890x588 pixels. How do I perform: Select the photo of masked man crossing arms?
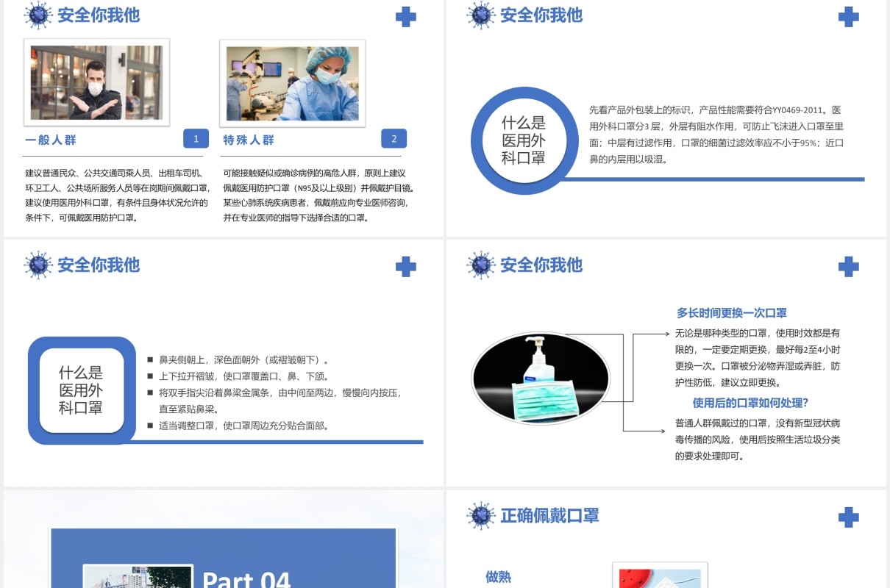point(96,83)
